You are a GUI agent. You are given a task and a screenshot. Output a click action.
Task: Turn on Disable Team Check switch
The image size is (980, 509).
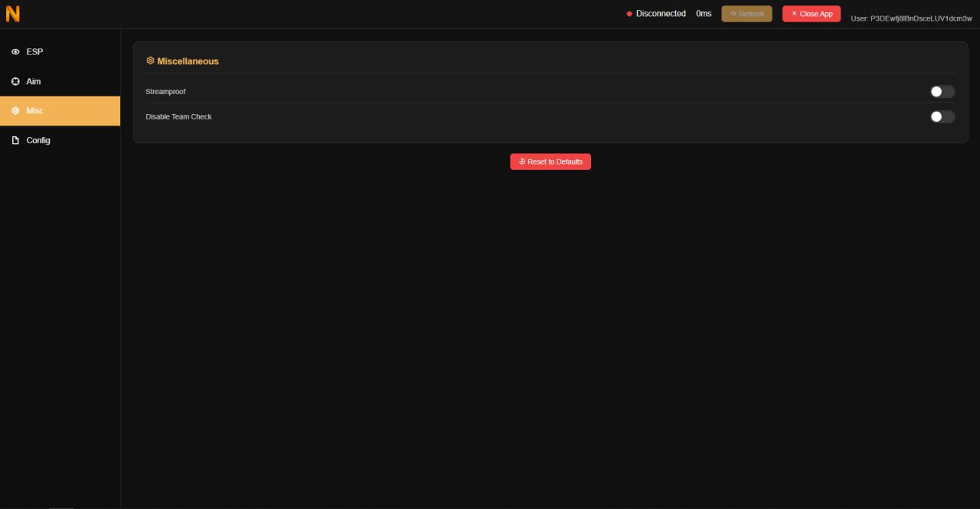pos(942,117)
